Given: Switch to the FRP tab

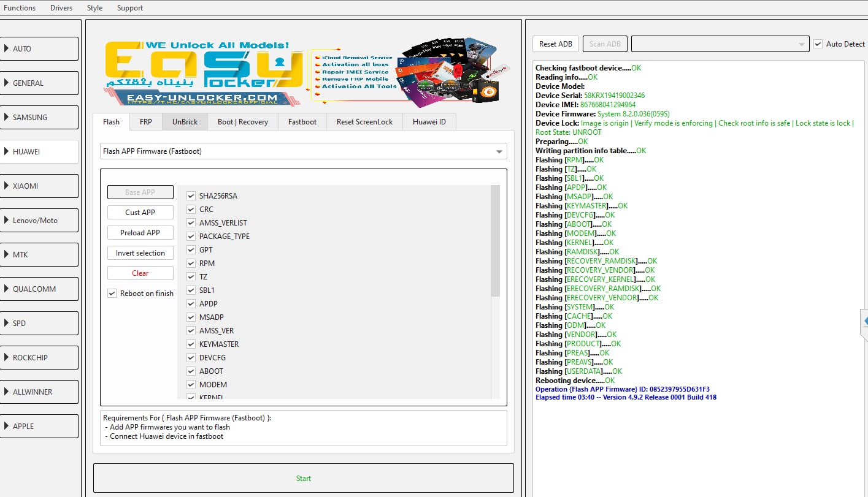Looking at the screenshot, I should tap(146, 122).
